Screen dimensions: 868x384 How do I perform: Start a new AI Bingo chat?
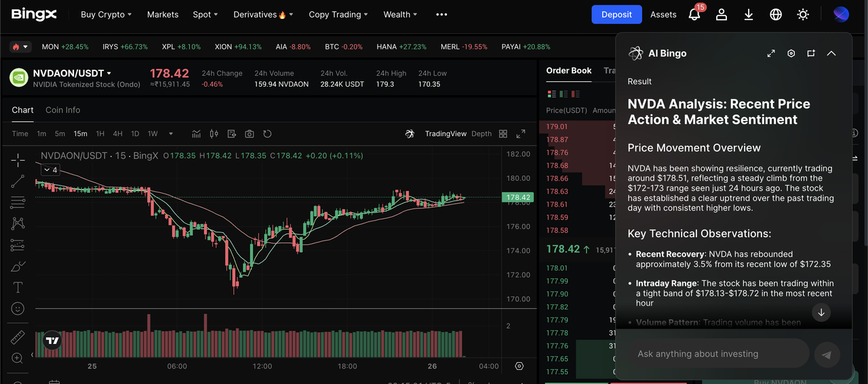click(x=811, y=54)
